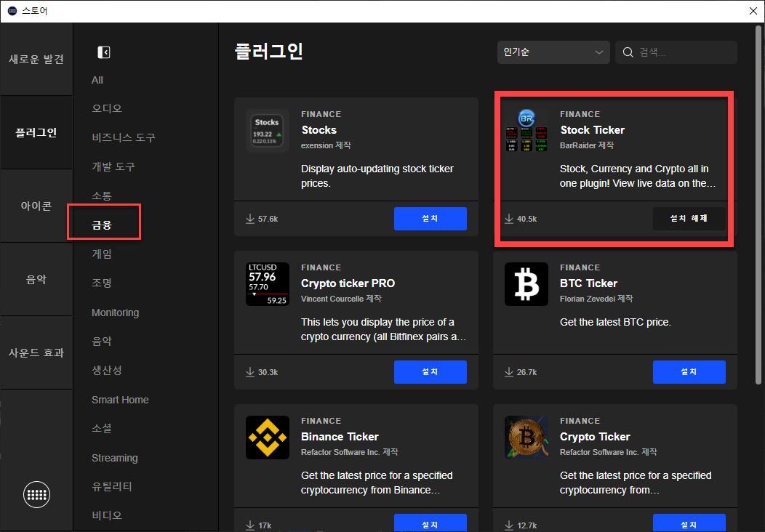Click the search magnifier icon
The width and height of the screenshot is (765, 532).
(628, 52)
